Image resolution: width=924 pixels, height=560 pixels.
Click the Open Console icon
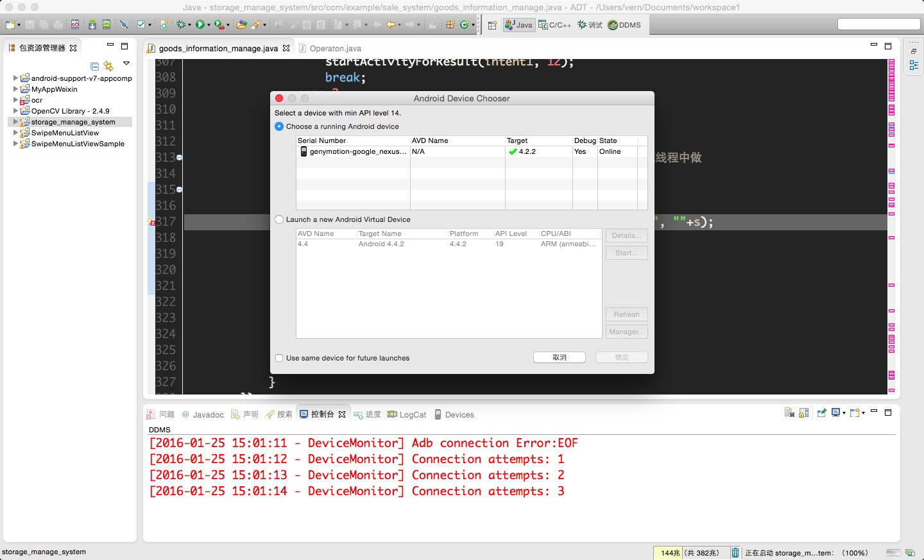point(855,412)
